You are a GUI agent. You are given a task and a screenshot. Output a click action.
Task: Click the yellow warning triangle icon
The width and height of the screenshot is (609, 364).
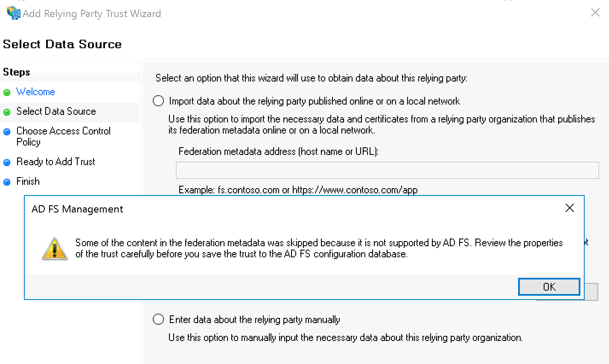[55, 248]
